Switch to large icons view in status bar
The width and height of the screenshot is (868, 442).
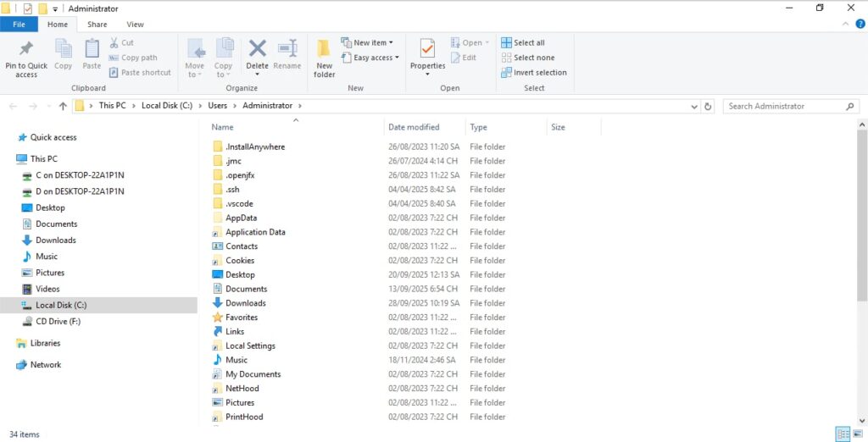(x=857, y=434)
